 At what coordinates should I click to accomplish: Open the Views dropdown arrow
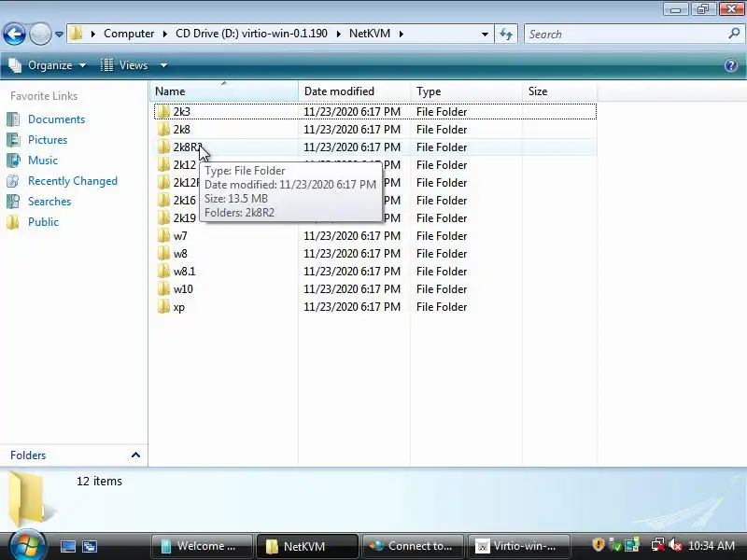(x=163, y=65)
